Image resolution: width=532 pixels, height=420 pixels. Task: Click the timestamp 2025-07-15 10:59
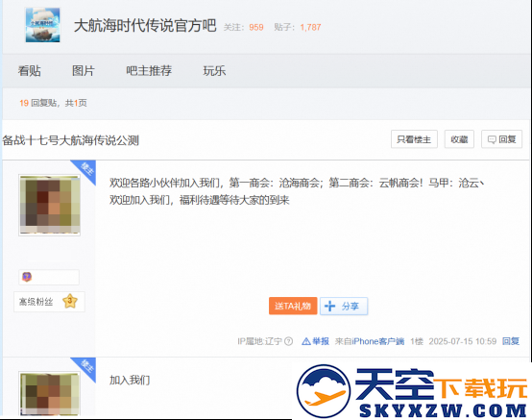click(x=463, y=341)
